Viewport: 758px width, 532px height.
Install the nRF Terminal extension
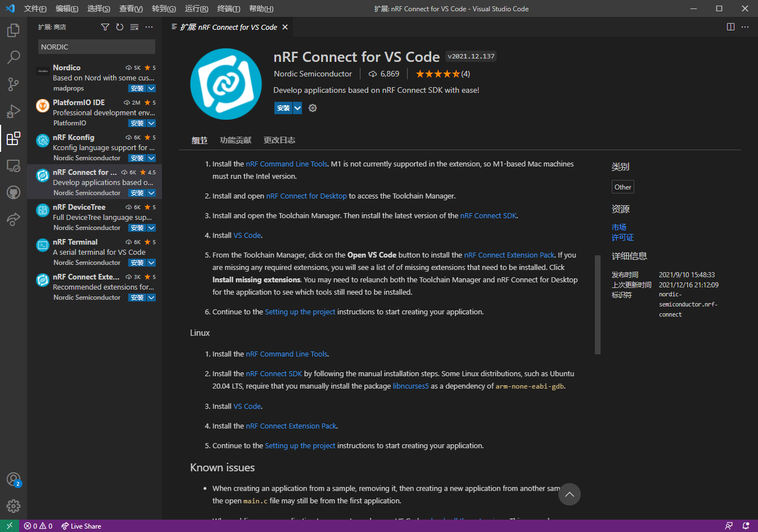pos(137,263)
